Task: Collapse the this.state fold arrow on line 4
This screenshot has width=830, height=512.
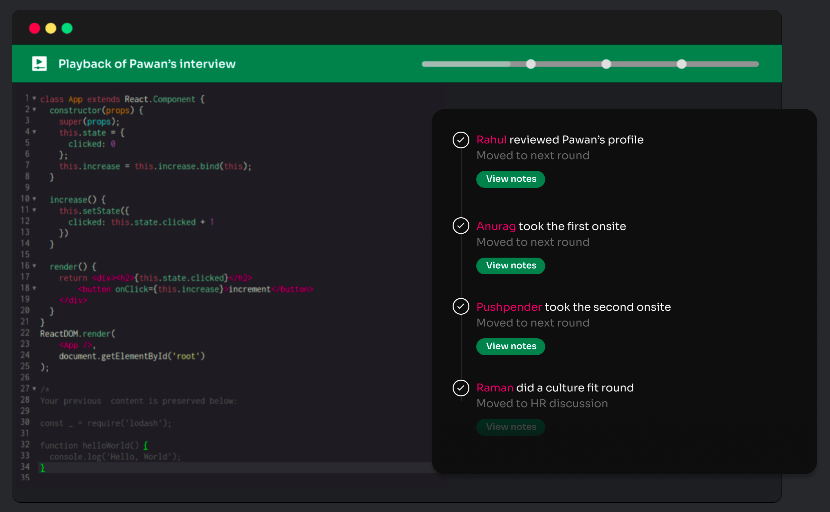Action: [x=34, y=132]
